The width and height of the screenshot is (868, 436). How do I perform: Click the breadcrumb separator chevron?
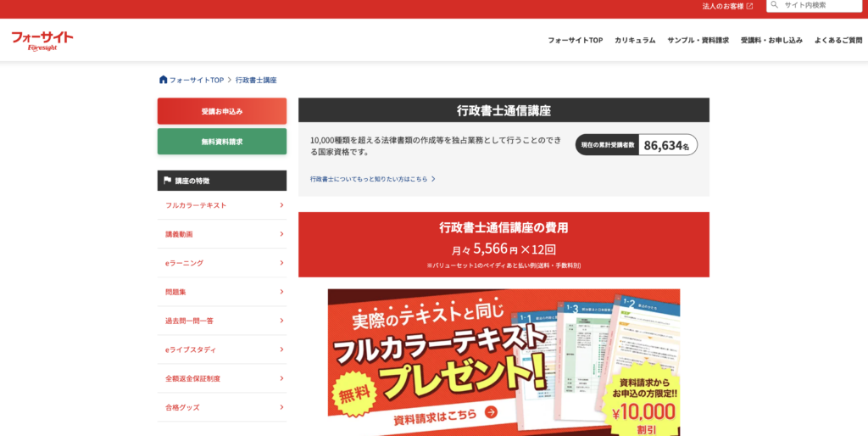coord(230,80)
